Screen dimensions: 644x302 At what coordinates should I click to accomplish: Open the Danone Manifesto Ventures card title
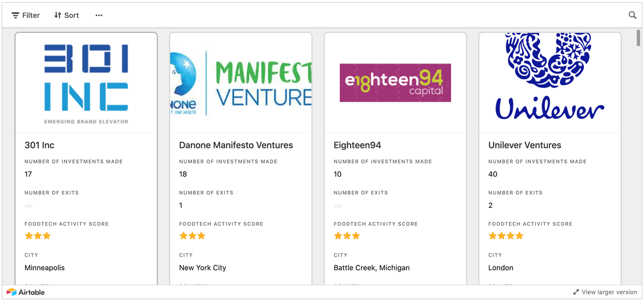click(236, 145)
